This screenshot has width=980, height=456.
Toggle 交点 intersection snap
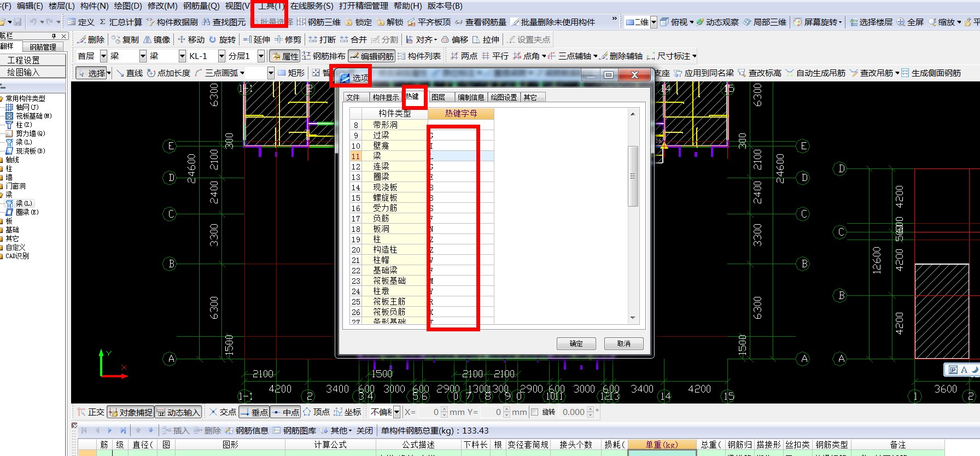click(x=223, y=412)
